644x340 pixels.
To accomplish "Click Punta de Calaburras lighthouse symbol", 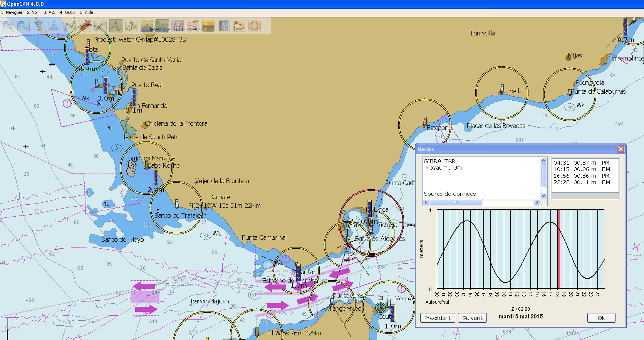I will [x=570, y=92].
